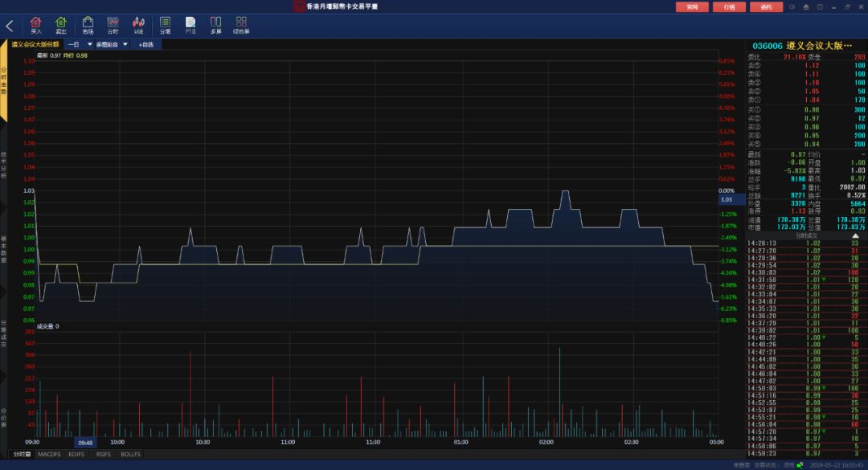Select the KDJFS indicator tab
This screenshot has width=868, height=470.
76,454
